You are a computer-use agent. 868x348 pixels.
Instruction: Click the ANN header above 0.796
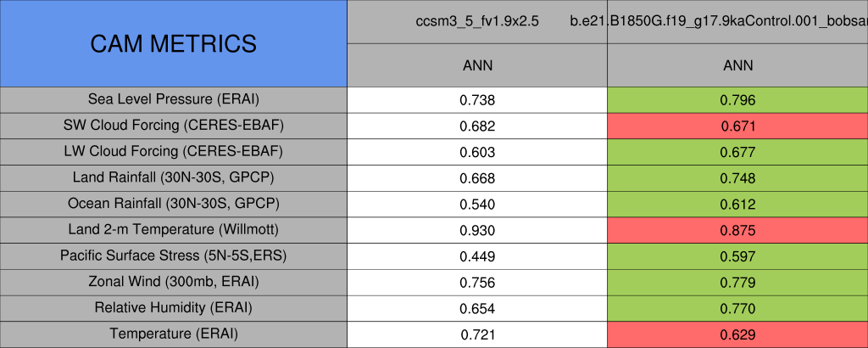(x=737, y=65)
